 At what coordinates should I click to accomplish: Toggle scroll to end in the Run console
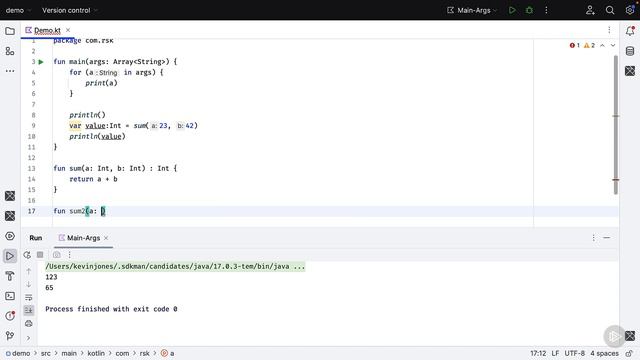click(x=29, y=310)
